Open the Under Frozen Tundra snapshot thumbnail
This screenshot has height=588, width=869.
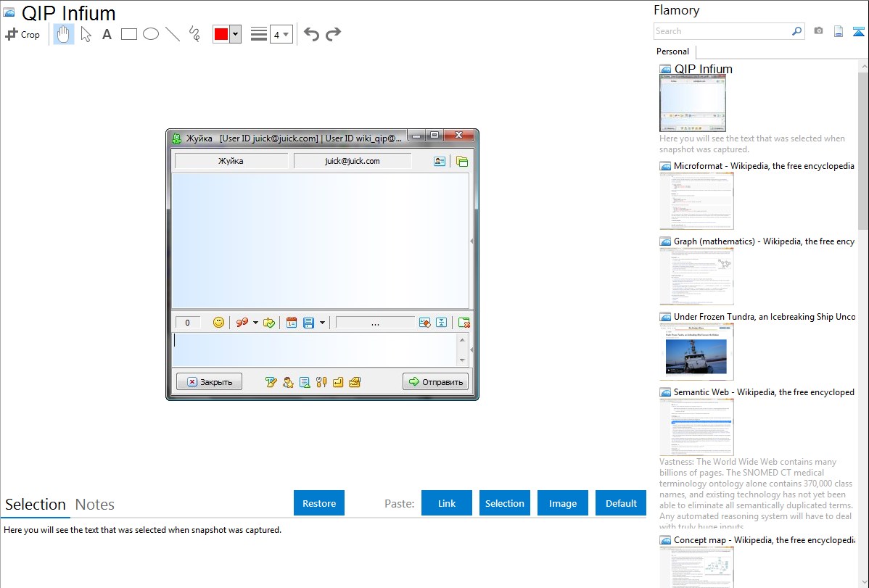696,352
